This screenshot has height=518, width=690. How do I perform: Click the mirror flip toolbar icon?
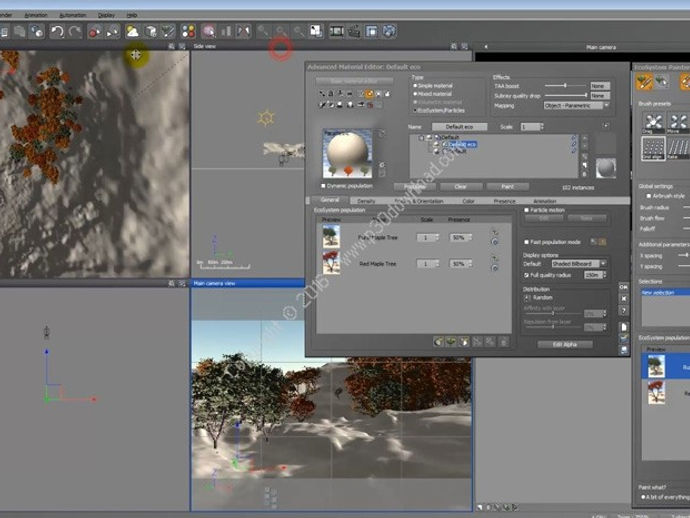(243, 31)
